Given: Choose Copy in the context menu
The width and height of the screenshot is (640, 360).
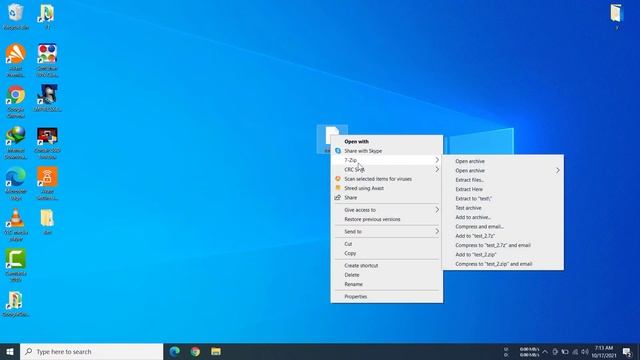Looking at the screenshot, I should [387, 253].
